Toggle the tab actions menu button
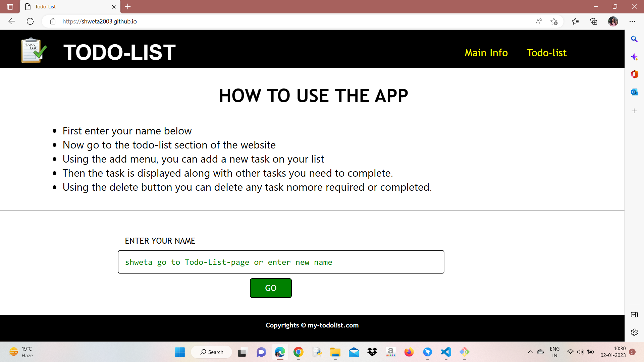 [x=10, y=7]
